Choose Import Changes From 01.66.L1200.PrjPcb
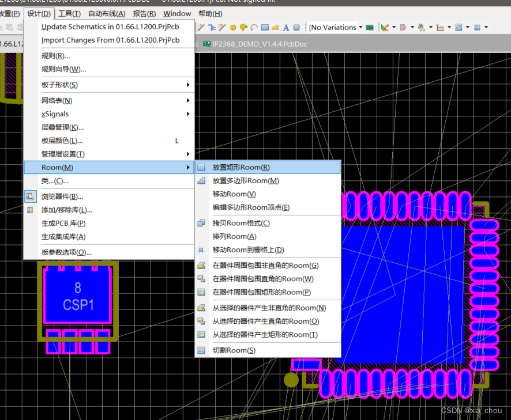Screen dimensions: 511x420 click(109, 40)
